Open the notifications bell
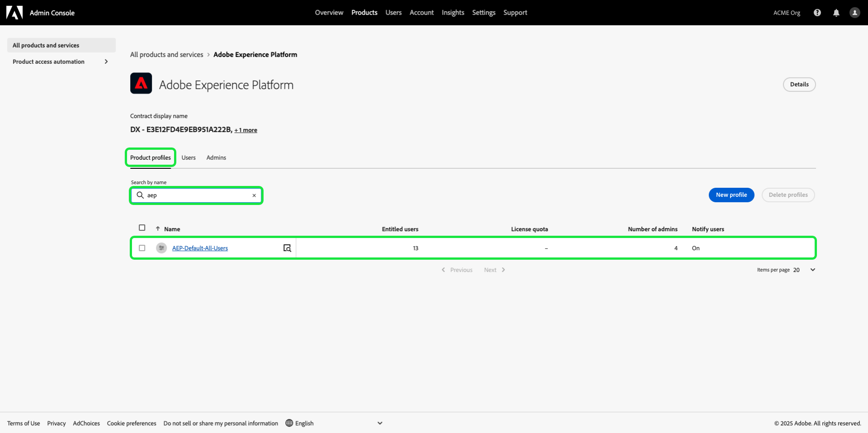This screenshot has width=868, height=433. (x=836, y=13)
